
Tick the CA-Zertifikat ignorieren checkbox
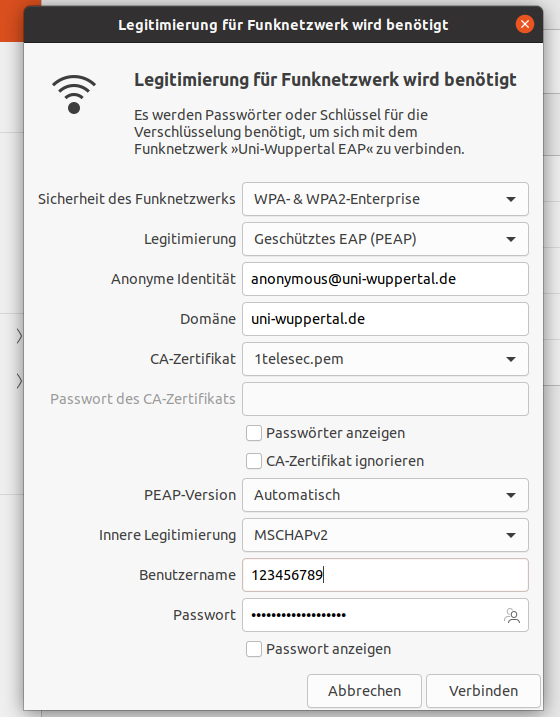[254, 460]
